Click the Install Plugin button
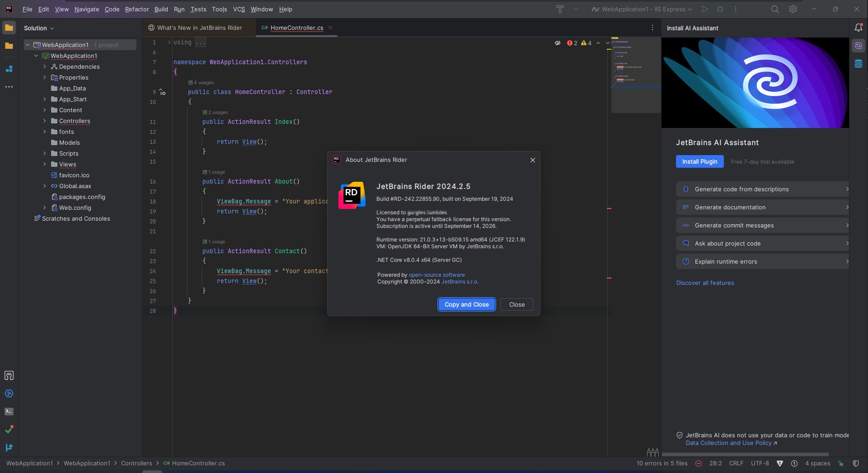The height and width of the screenshot is (473, 868). tap(699, 161)
